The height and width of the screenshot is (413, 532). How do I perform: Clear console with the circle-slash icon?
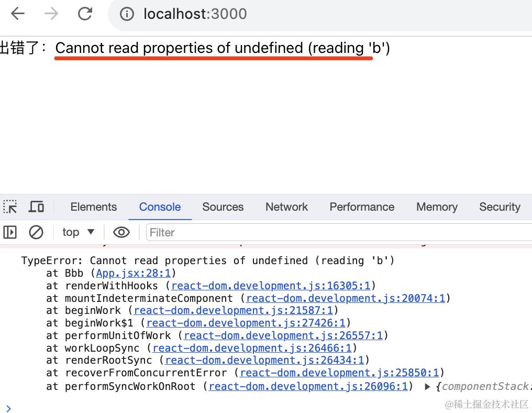pos(36,232)
